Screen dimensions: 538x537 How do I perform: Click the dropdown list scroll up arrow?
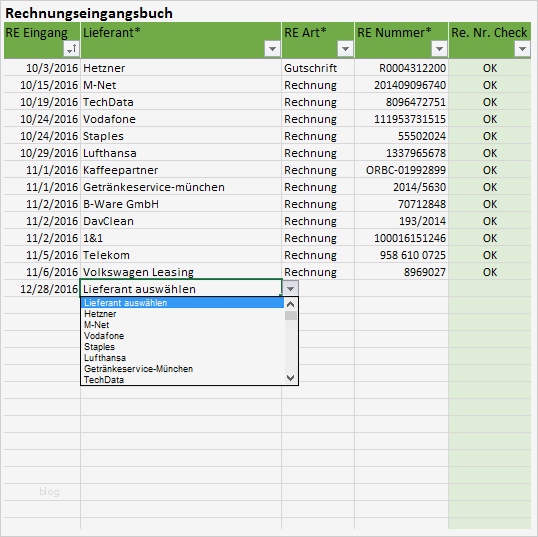[x=291, y=304]
